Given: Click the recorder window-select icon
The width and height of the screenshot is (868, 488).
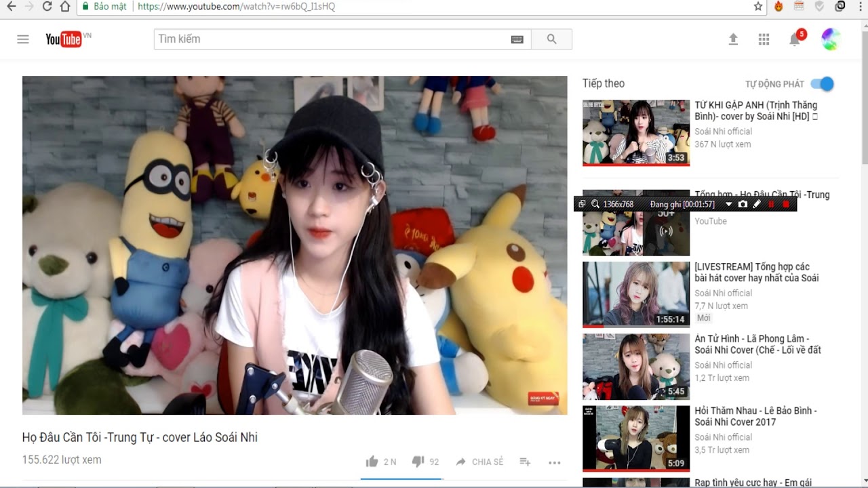Looking at the screenshot, I should [582, 204].
